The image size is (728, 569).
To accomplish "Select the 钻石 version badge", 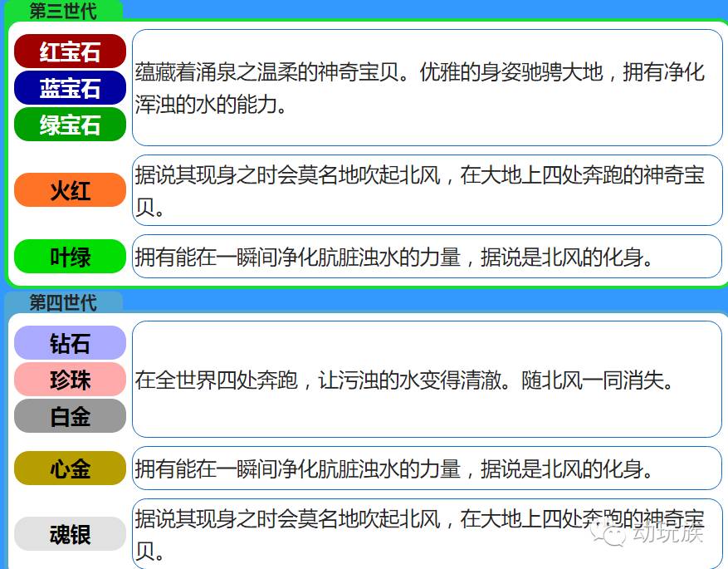I will click(69, 343).
